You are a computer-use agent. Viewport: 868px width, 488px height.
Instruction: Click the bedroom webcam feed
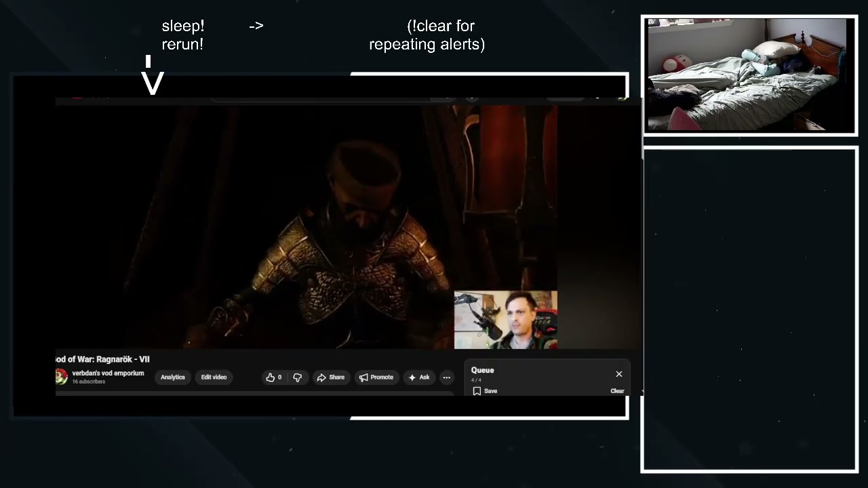point(747,75)
